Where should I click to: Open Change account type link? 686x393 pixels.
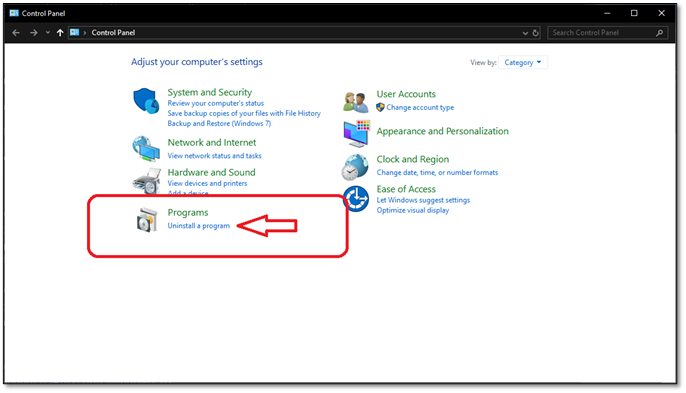click(x=420, y=107)
